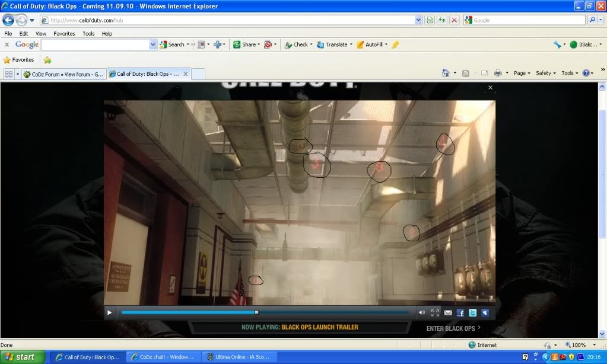The height and width of the screenshot is (364, 607).
Task: Click the video progress slider handle
Action: click(256, 312)
